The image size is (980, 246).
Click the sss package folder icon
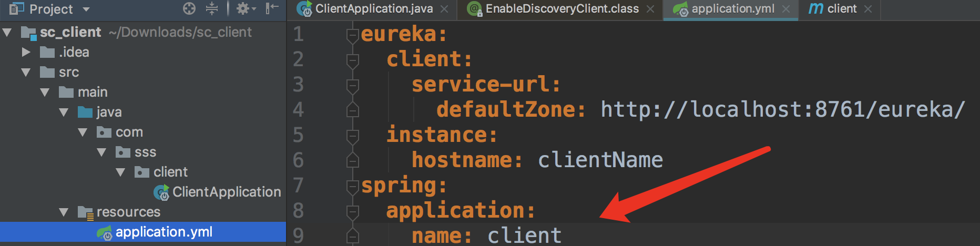tap(123, 152)
